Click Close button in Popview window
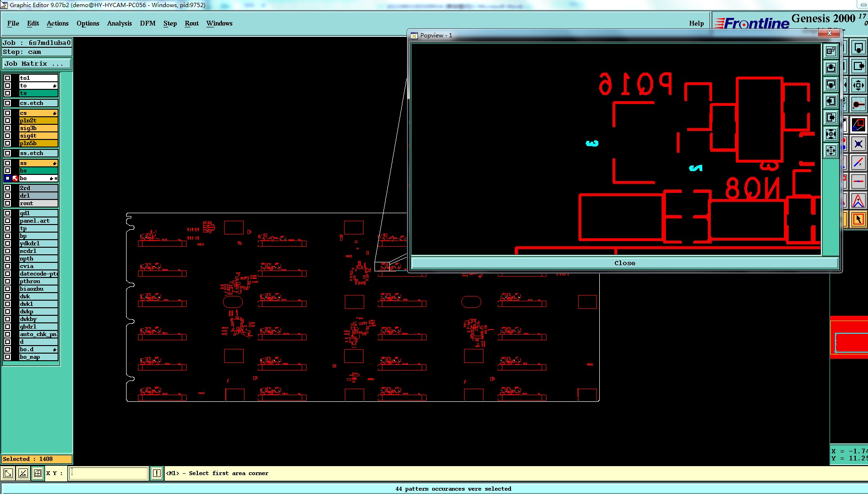Image resolution: width=868 pixels, height=494 pixels. [625, 263]
